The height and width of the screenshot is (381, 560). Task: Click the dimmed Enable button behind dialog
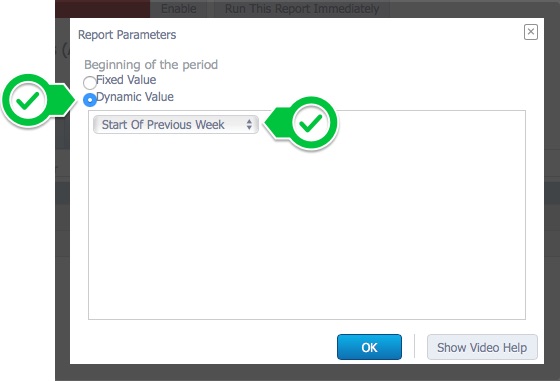click(x=179, y=9)
